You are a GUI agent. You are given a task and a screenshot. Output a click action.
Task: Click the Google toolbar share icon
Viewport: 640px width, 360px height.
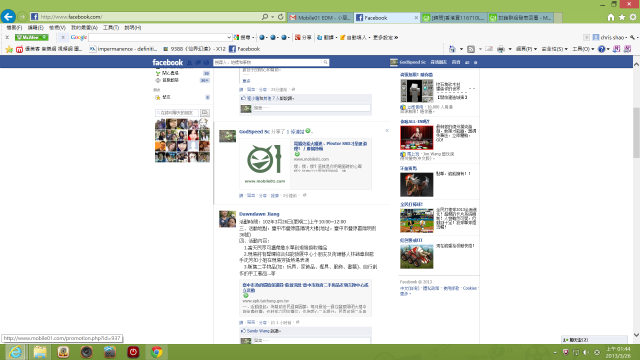pos(298,38)
